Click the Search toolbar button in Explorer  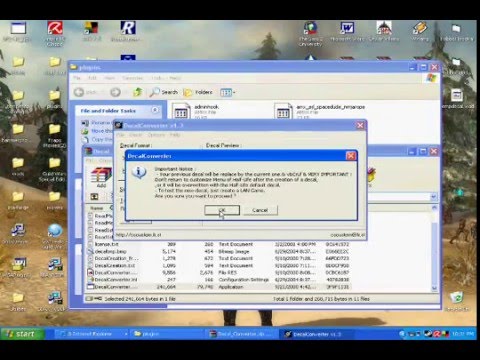pos(164,92)
